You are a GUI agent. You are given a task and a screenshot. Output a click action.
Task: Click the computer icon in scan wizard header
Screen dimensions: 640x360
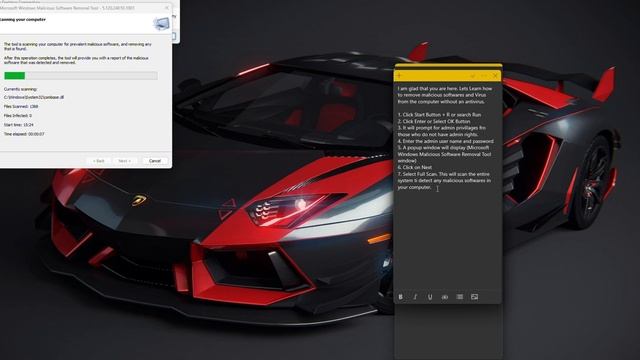coord(161,24)
